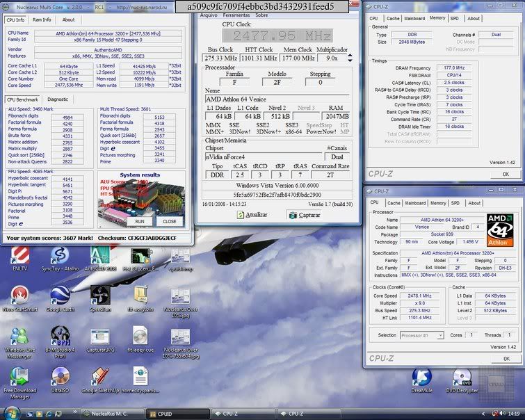The width and height of the screenshot is (525, 420).
Task: Open the fit-aoey.cue file on the desktop
Action: [x=140, y=337]
